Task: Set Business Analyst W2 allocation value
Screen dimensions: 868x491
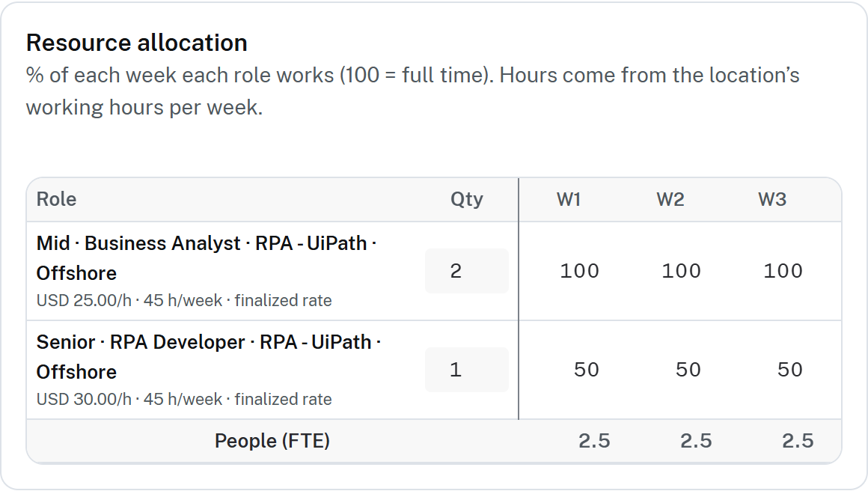Action: (681, 271)
